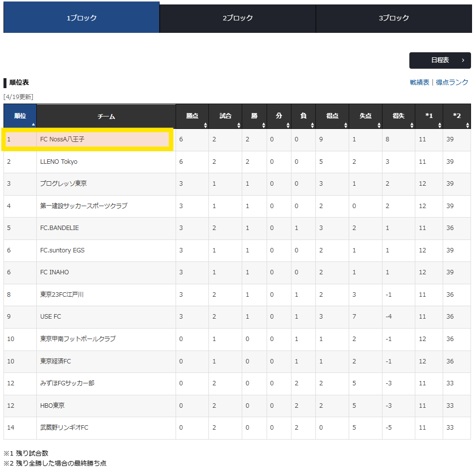
Task: Open the 日程表 schedule button
Action: coord(440,60)
